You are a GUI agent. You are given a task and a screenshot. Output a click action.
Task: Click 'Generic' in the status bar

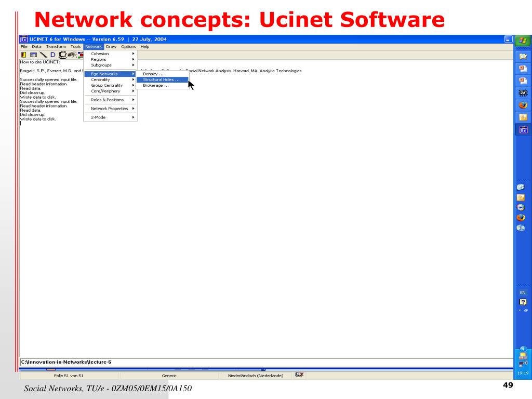coord(169,376)
